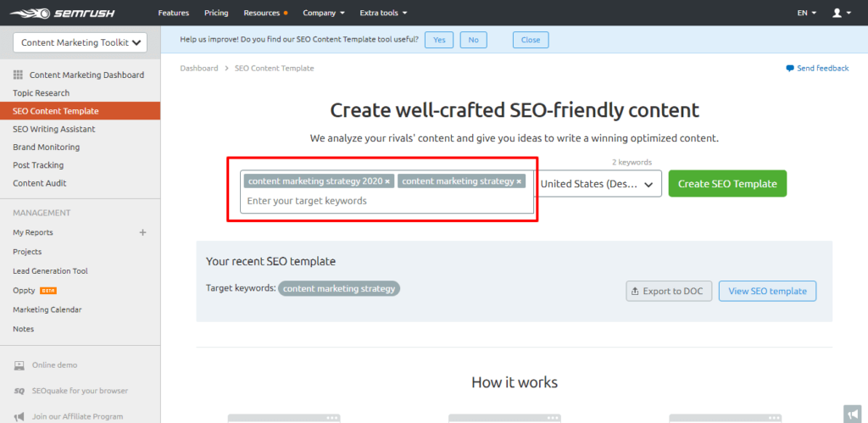Screen dimensions: 868x423
Task: Click the Dashboard breadcrumb link
Action: pyautogui.click(x=198, y=68)
